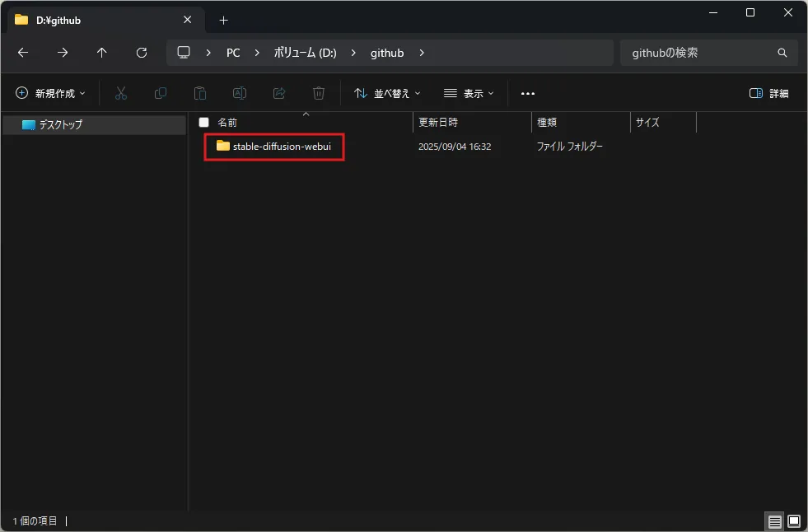Switch to large thumbnails view icon in status bar

click(794, 521)
